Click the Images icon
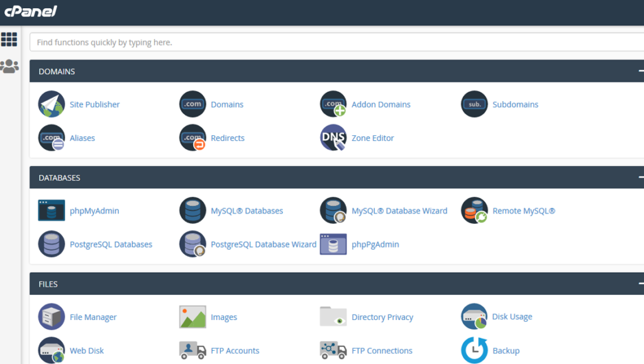 point(192,317)
